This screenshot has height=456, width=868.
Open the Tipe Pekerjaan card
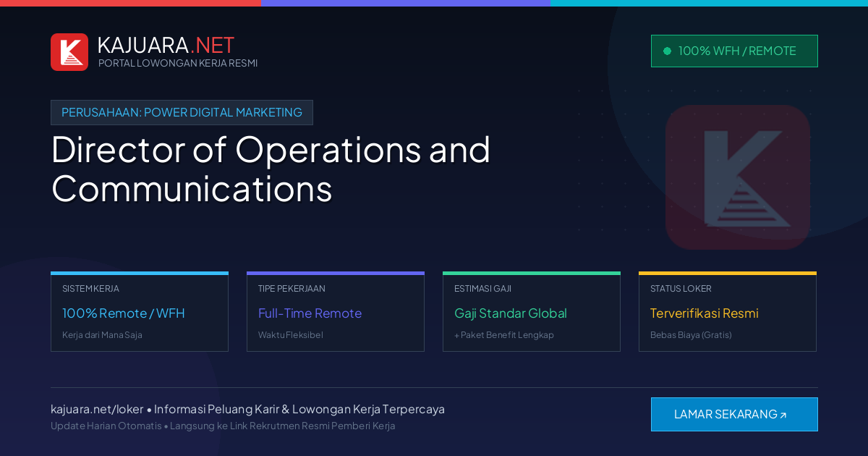pyautogui.click(x=336, y=312)
